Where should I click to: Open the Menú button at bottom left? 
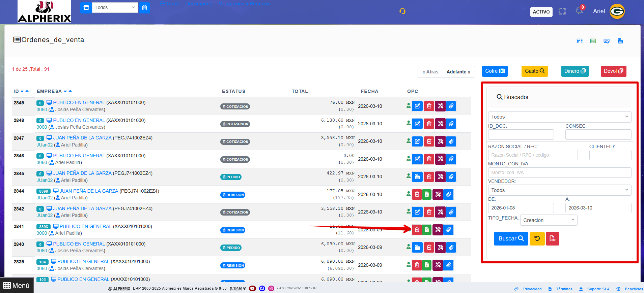pos(17,286)
